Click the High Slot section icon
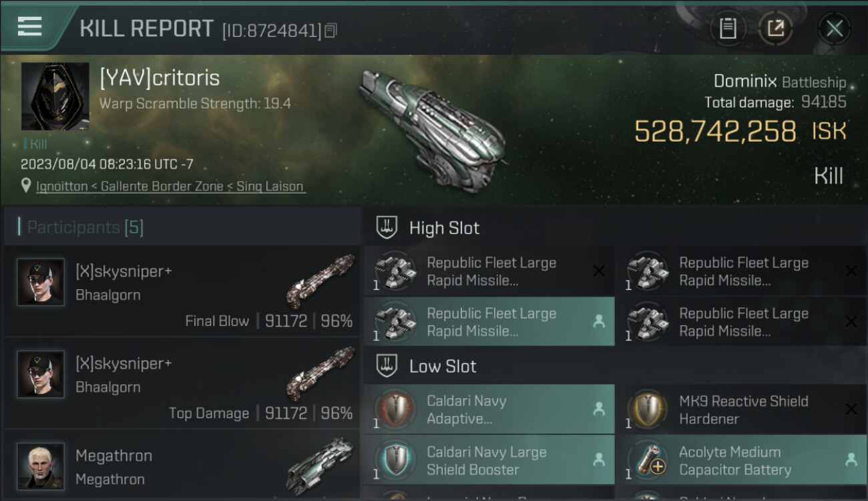The image size is (868, 501). coord(387,228)
